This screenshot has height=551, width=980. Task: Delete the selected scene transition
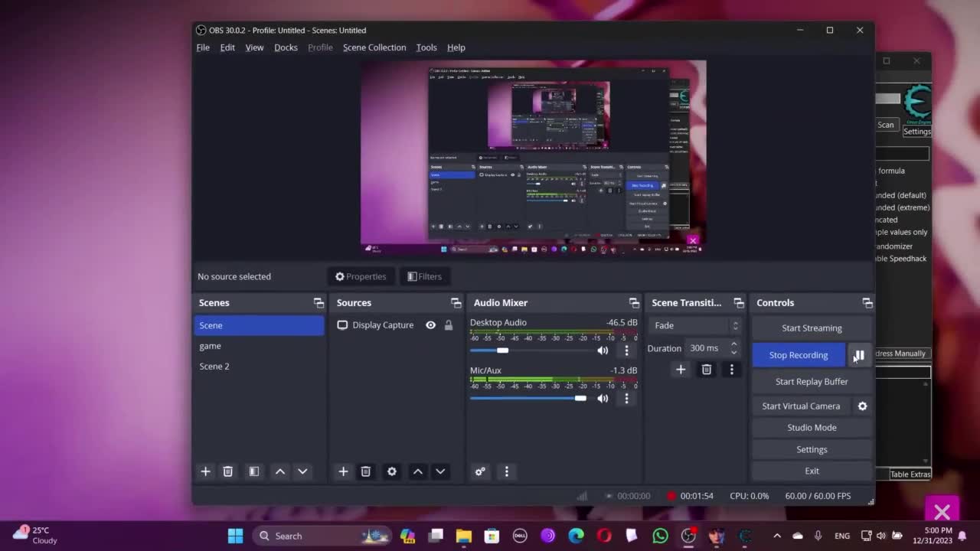[x=706, y=370]
